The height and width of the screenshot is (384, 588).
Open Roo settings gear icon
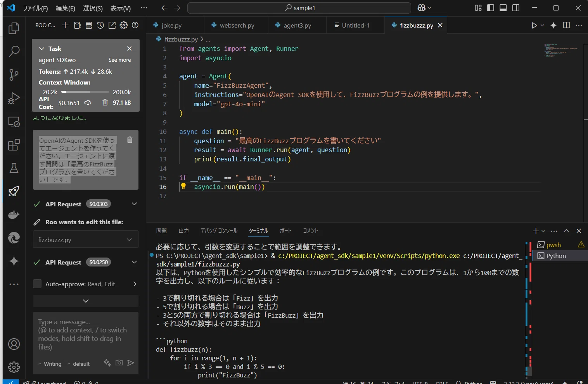tap(124, 25)
